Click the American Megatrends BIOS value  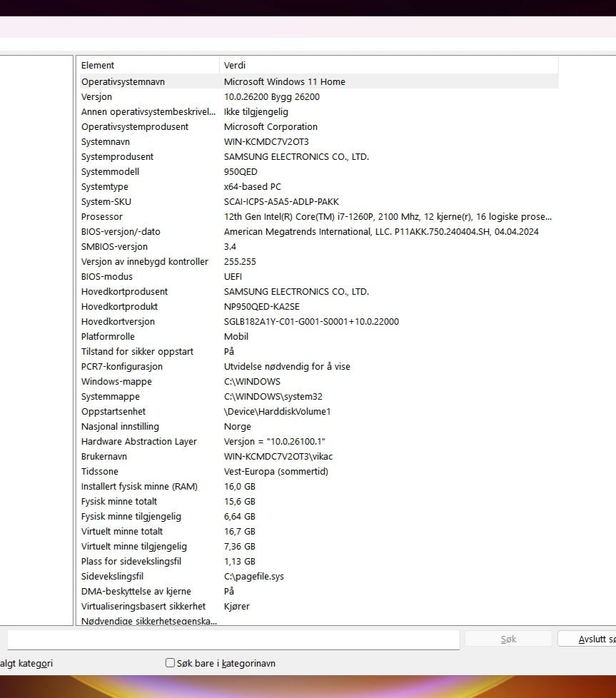coord(381,231)
